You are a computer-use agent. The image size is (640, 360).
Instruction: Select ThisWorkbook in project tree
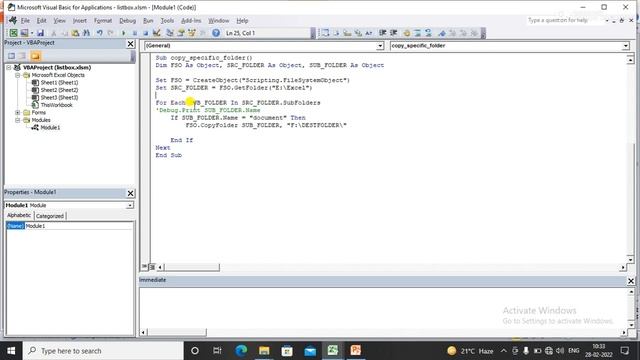[56, 105]
